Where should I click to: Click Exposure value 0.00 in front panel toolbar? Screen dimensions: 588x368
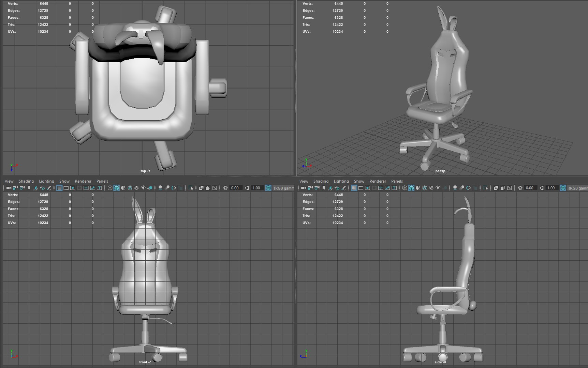(x=236, y=188)
